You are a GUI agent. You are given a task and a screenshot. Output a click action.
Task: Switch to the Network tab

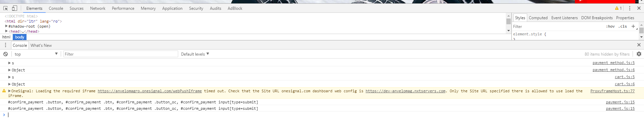pyautogui.click(x=98, y=8)
